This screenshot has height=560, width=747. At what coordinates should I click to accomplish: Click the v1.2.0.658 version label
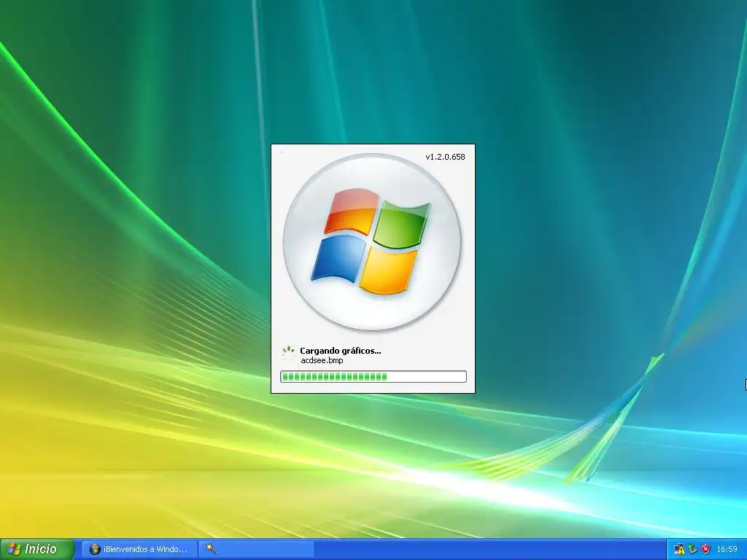(445, 157)
